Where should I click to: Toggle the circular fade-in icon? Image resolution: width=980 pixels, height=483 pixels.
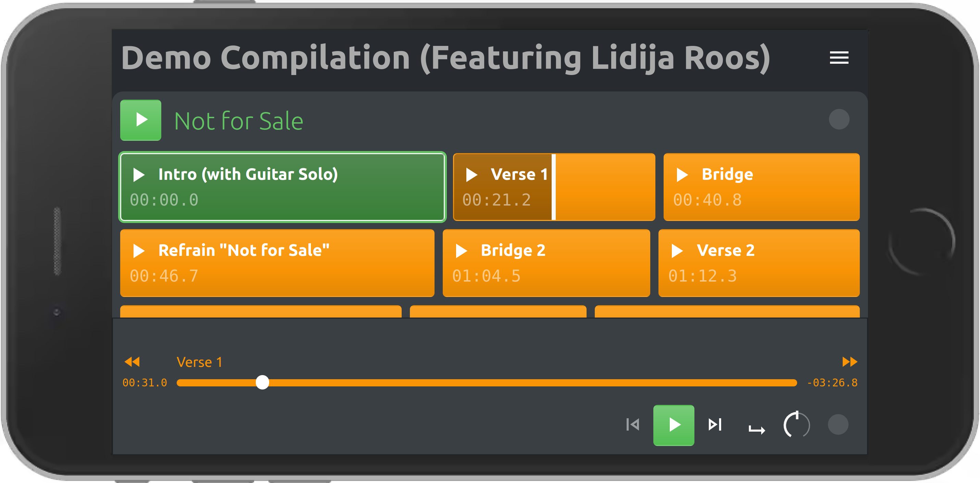click(796, 424)
